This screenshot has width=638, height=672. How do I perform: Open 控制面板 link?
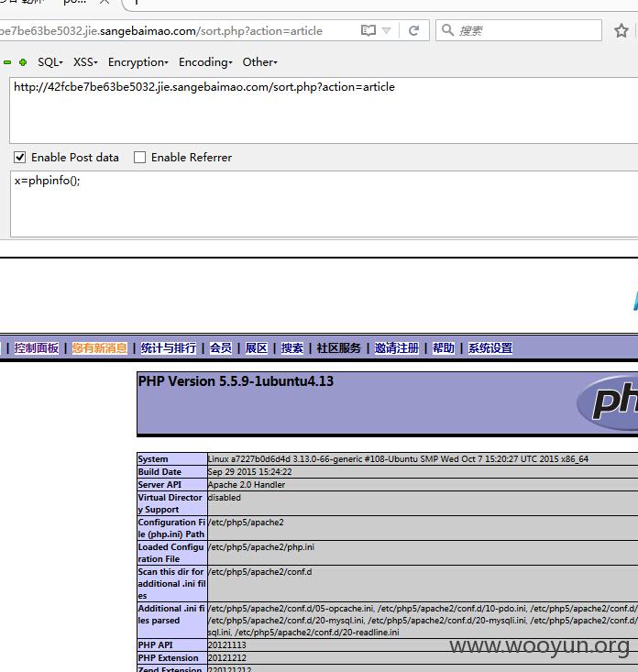point(37,348)
